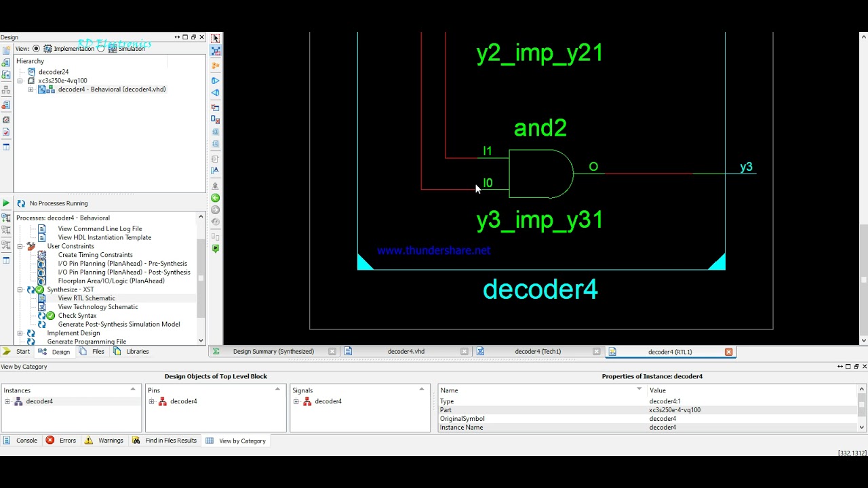Expand decoder4 under Signals list

296,401
